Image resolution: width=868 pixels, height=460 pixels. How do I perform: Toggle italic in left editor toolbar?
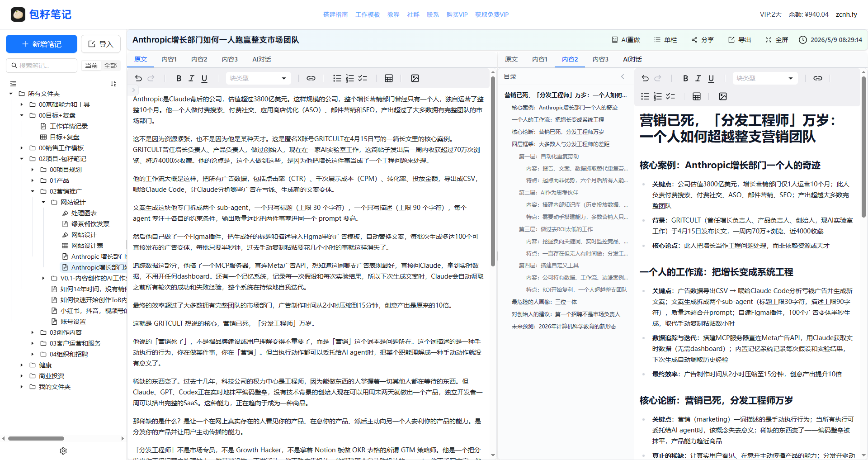point(191,78)
